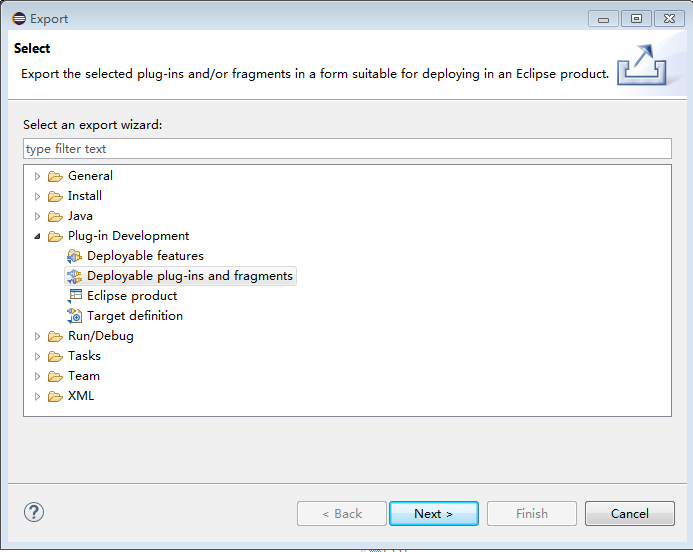Viewport: 693px width, 552px height.
Task: Collapse the Plug-in Development category
Action: (x=38, y=236)
